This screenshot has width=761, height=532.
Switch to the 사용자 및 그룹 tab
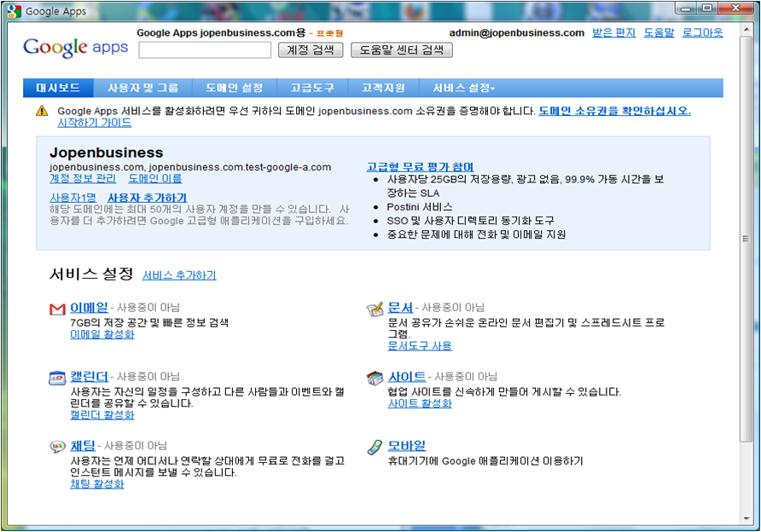pyautogui.click(x=143, y=88)
